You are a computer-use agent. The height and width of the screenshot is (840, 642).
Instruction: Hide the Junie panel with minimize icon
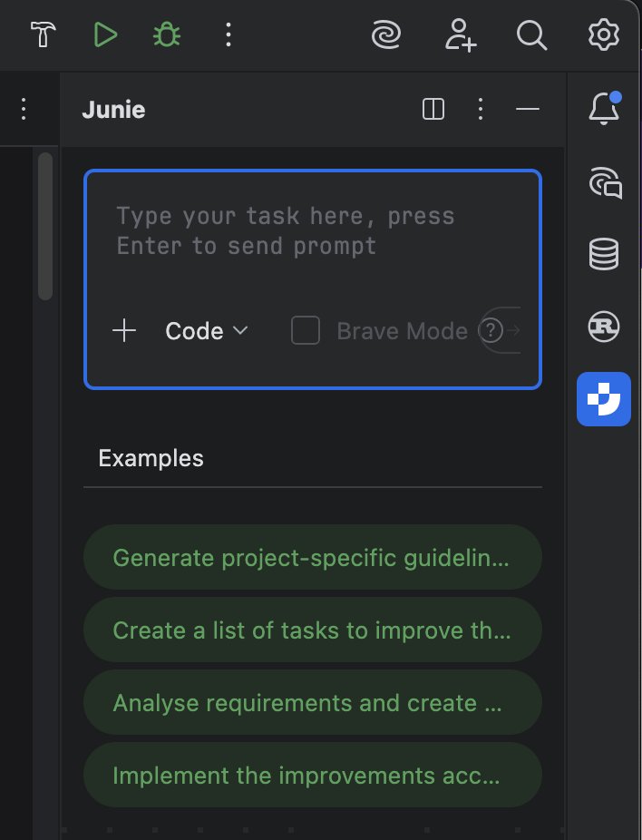528,109
